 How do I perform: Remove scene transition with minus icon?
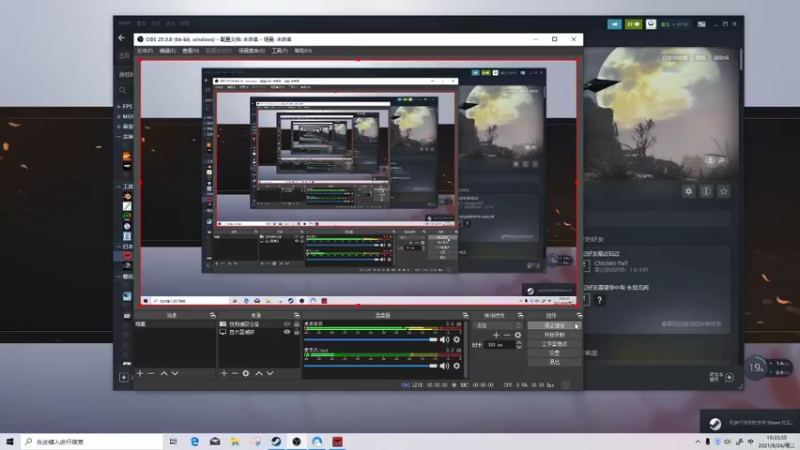click(x=507, y=335)
